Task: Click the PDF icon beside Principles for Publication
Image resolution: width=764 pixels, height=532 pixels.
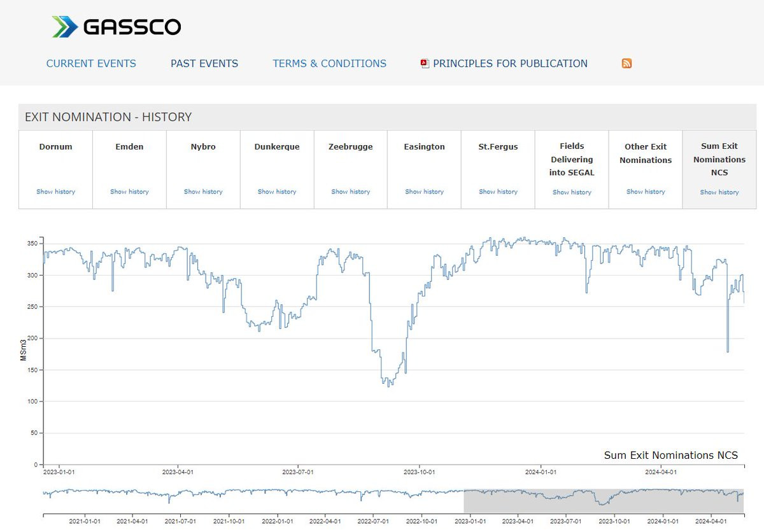Action: coord(425,63)
